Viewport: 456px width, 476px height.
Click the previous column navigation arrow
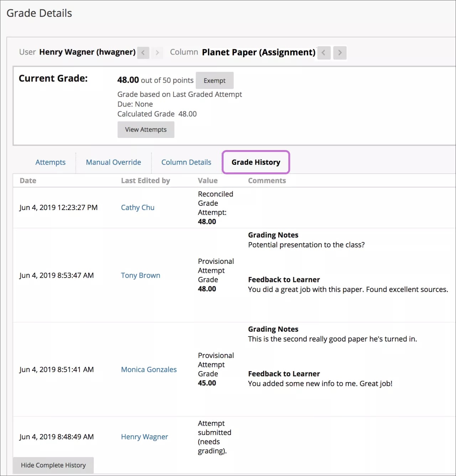point(323,53)
